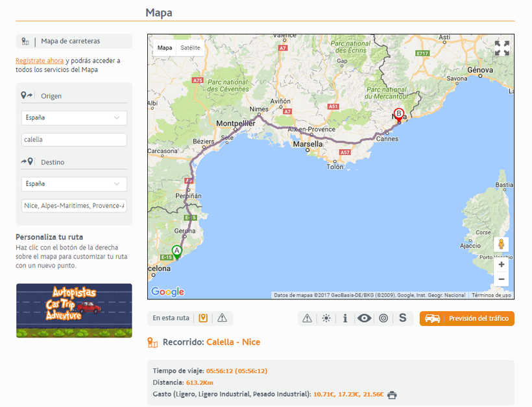Click the origin city input field
Screen dimensions: 532x407
(74, 140)
